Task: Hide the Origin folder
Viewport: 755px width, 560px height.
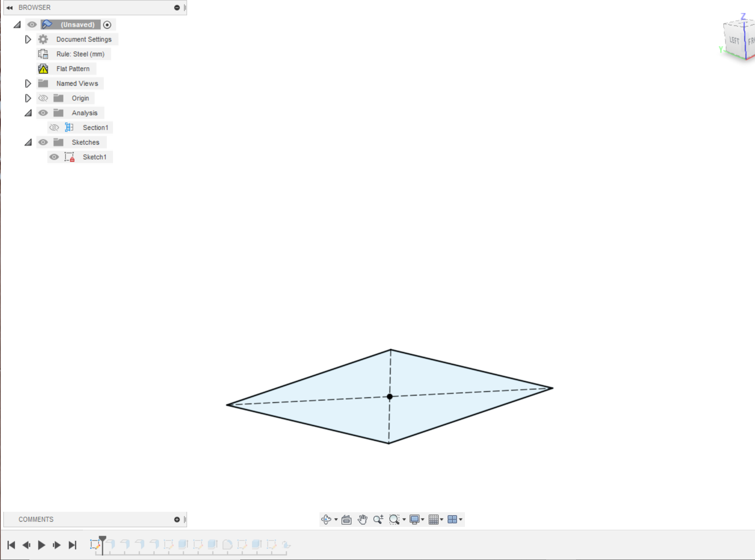Action: tap(43, 98)
